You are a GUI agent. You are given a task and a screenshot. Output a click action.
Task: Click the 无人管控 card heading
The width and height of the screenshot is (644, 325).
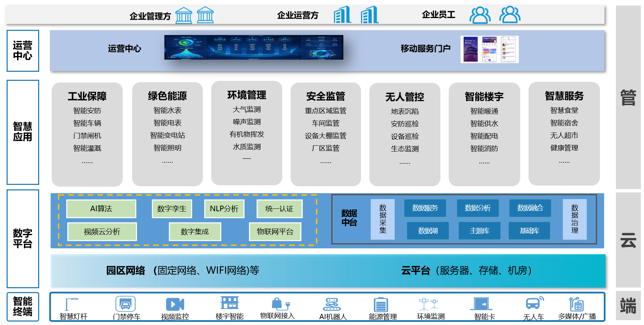[405, 97]
